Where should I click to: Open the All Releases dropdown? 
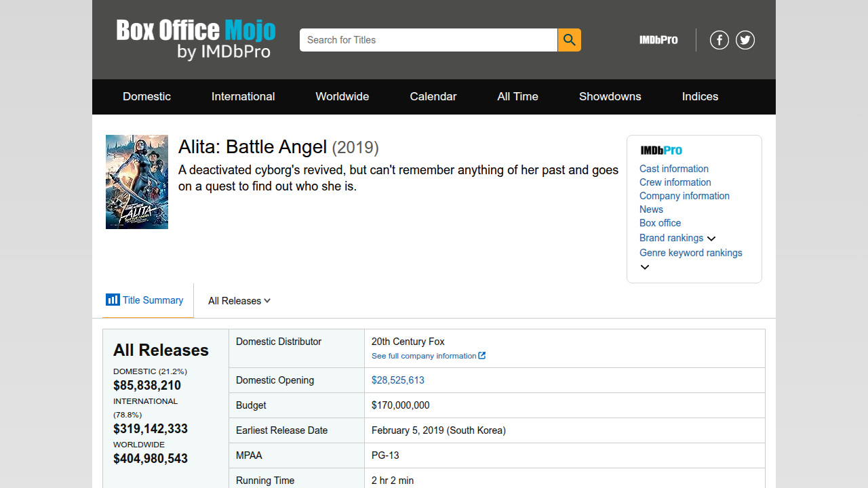239,301
